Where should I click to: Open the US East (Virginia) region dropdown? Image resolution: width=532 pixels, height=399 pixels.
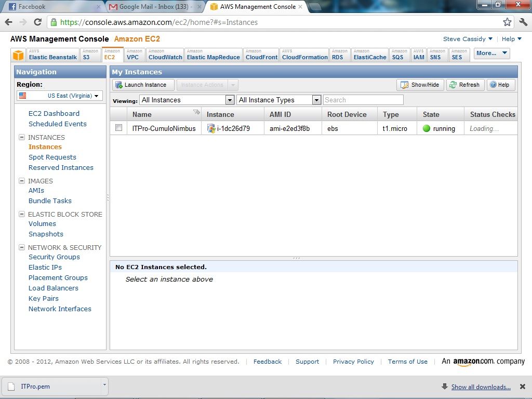(x=60, y=96)
